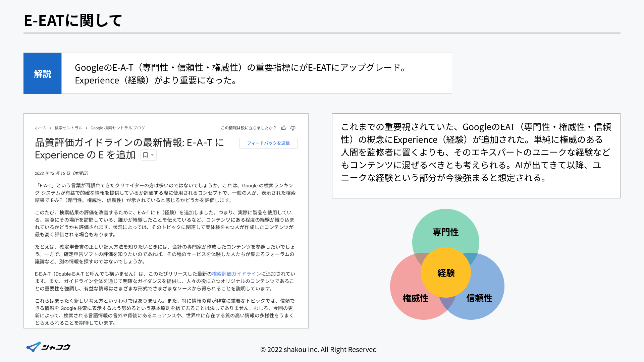Viewport: 644px width, 362px height.
Task: Click the 解説 blue header box
Action: point(42,73)
